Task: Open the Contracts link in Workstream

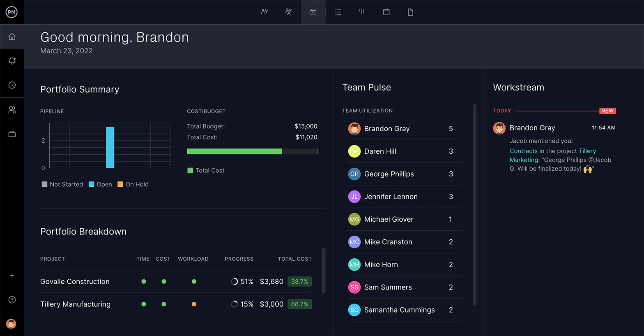Action: click(x=523, y=151)
